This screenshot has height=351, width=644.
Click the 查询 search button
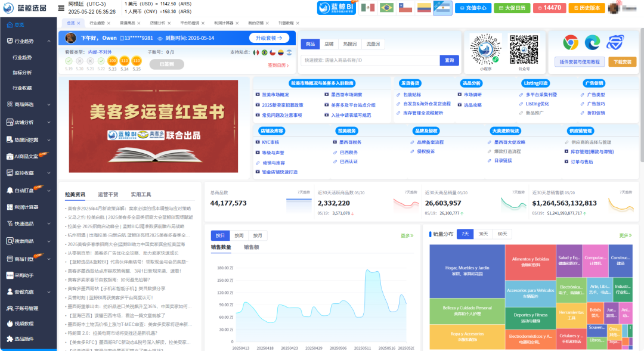pos(450,60)
